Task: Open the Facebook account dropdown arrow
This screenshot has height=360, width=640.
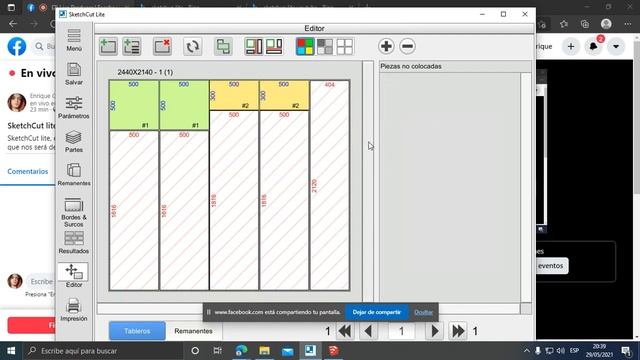Action: coord(616,47)
